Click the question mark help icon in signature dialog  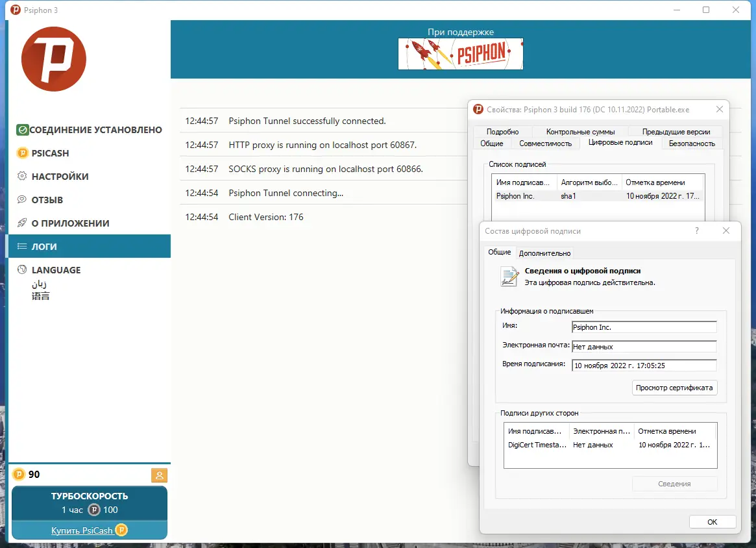[x=697, y=230]
